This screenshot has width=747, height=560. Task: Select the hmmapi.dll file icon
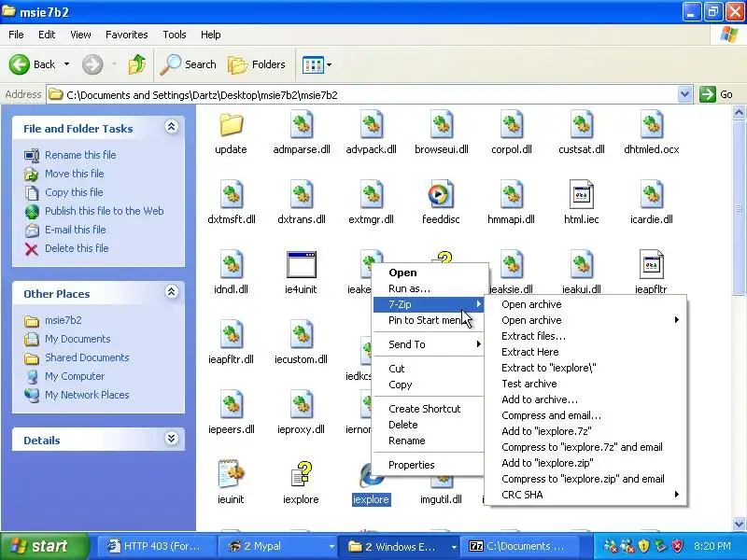tap(511, 195)
